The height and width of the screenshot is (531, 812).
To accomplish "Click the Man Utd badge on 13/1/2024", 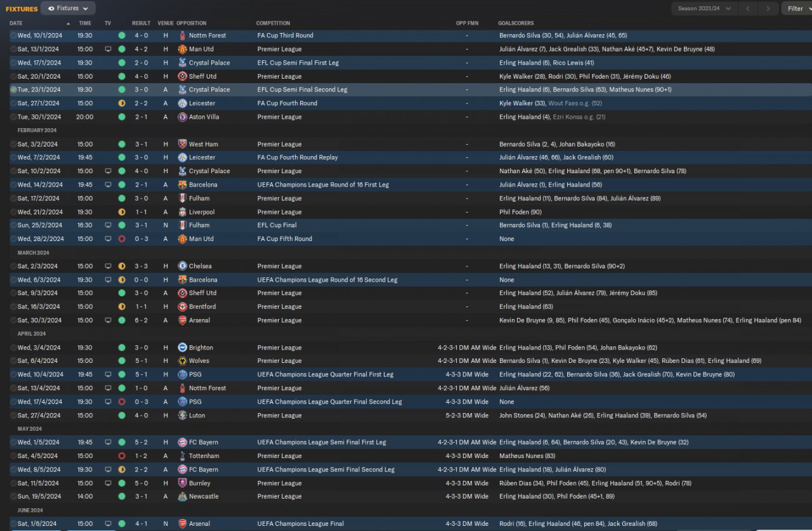I will [x=183, y=49].
